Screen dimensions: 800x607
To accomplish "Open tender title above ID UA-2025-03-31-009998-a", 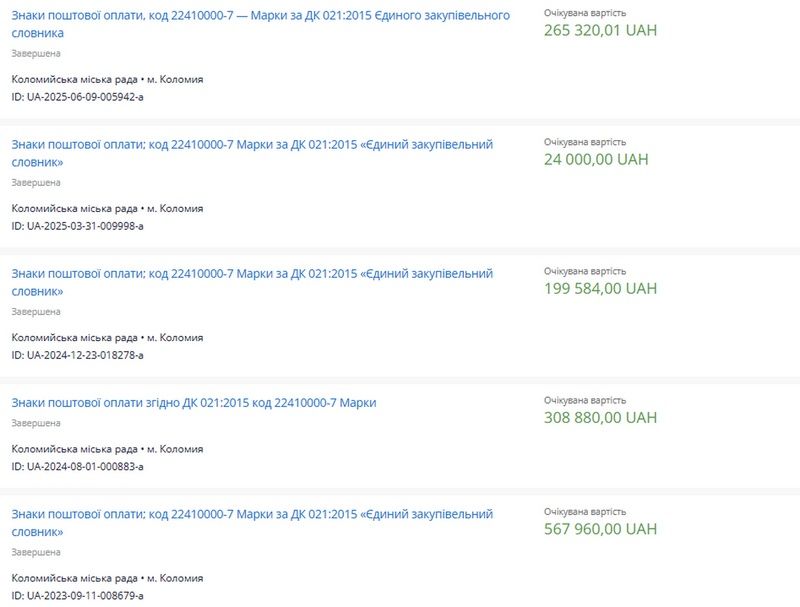I will (x=252, y=145).
